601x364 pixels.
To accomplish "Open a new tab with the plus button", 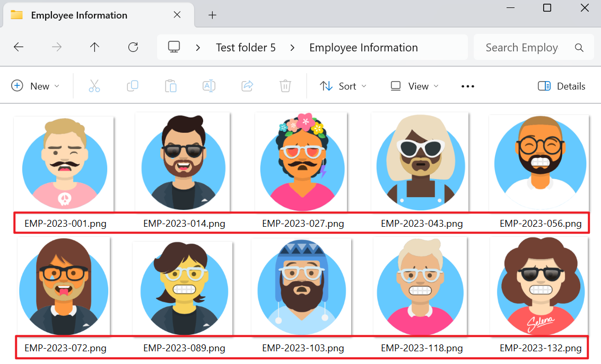I will tap(212, 15).
